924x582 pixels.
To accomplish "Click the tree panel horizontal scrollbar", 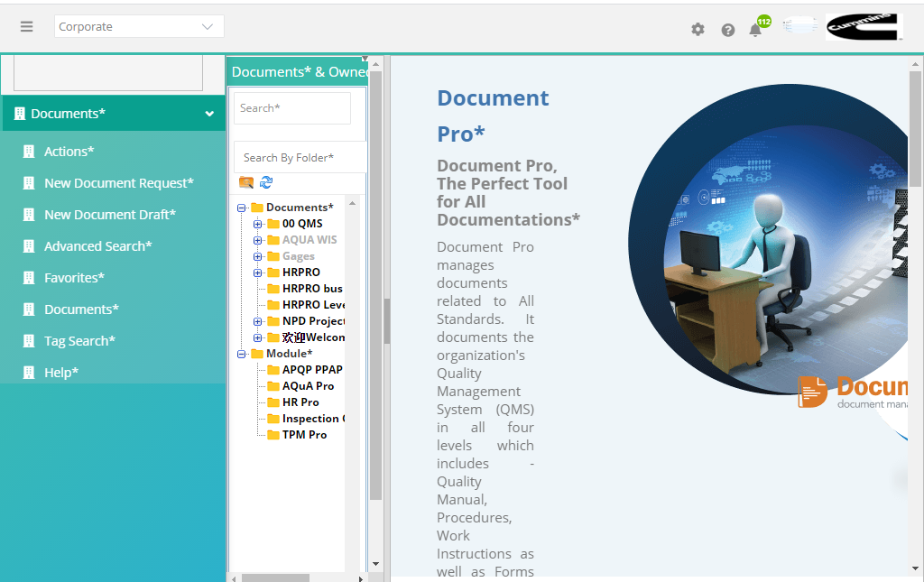I will 275,578.
